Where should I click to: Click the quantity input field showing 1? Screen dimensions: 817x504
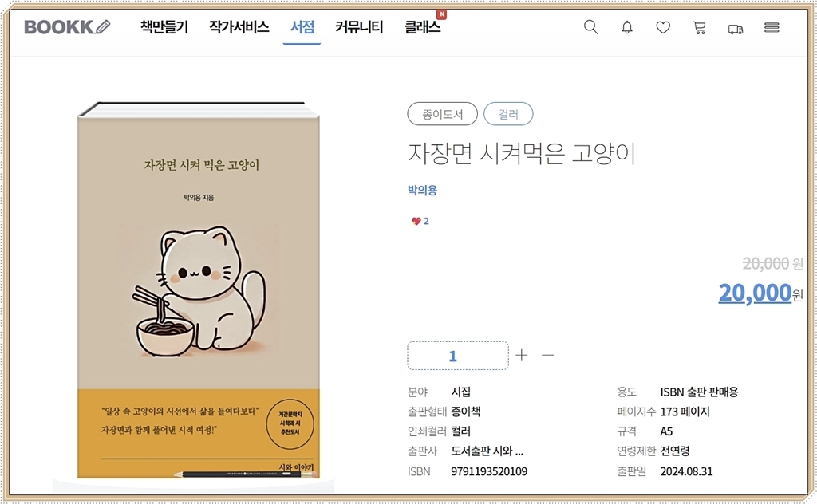pos(457,356)
